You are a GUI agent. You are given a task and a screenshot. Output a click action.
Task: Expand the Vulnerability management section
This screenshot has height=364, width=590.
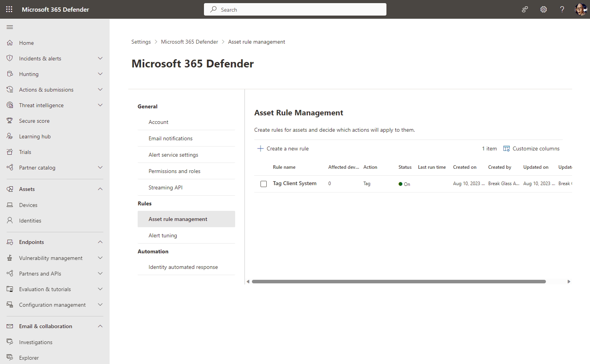tap(100, 258)
